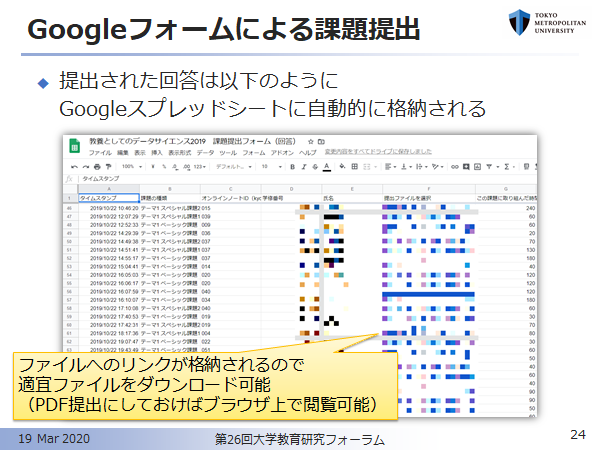600x450 pixels.
Task: Open the データ menu
Action: pos(205,153)
